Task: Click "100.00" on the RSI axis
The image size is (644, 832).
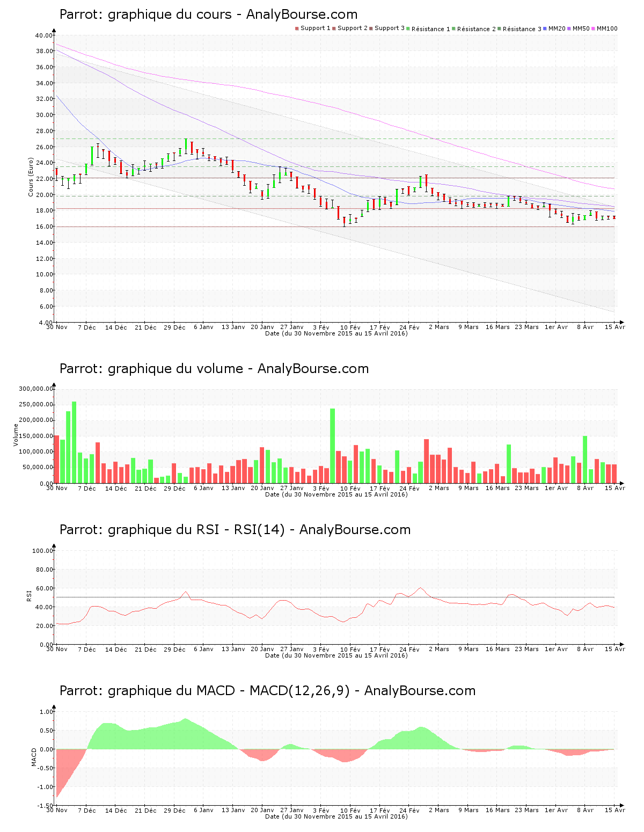Action: click(x=42, y=551)
